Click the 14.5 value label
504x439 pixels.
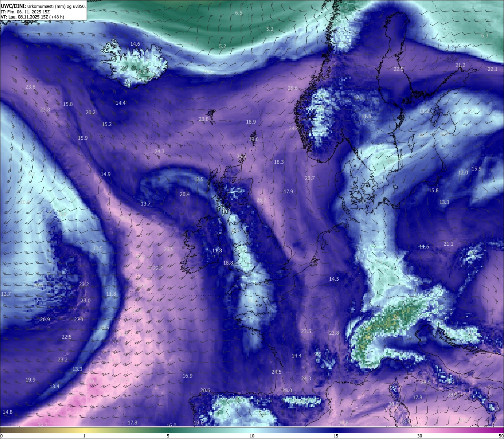(x=334, y=279)
